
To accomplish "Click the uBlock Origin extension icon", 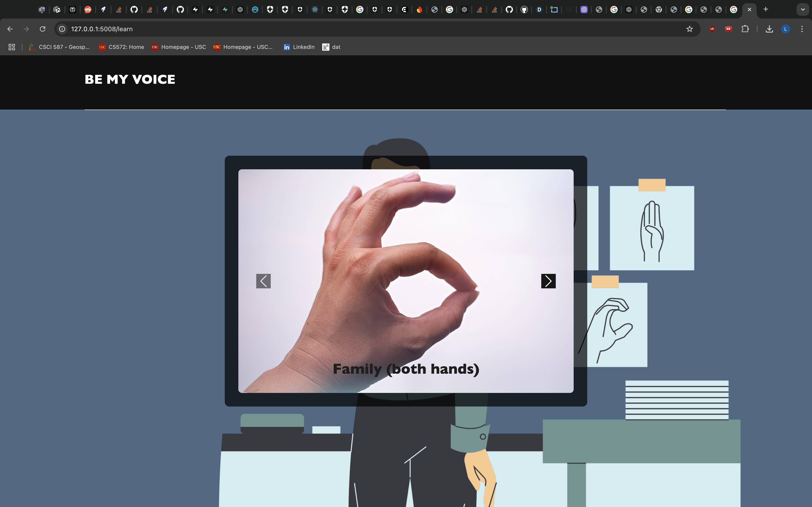I will (712, 29).
